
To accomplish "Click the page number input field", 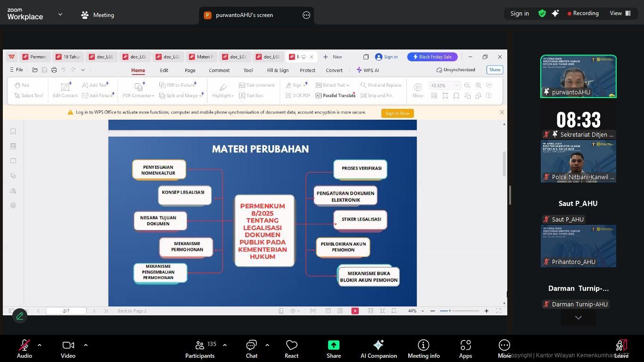I will [66, 311].
